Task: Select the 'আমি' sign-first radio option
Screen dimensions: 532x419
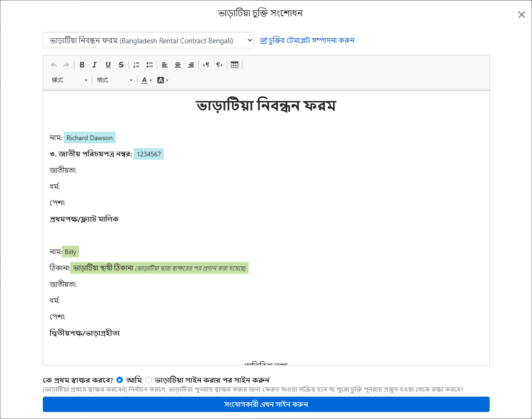Action: [x=120, y=380]
